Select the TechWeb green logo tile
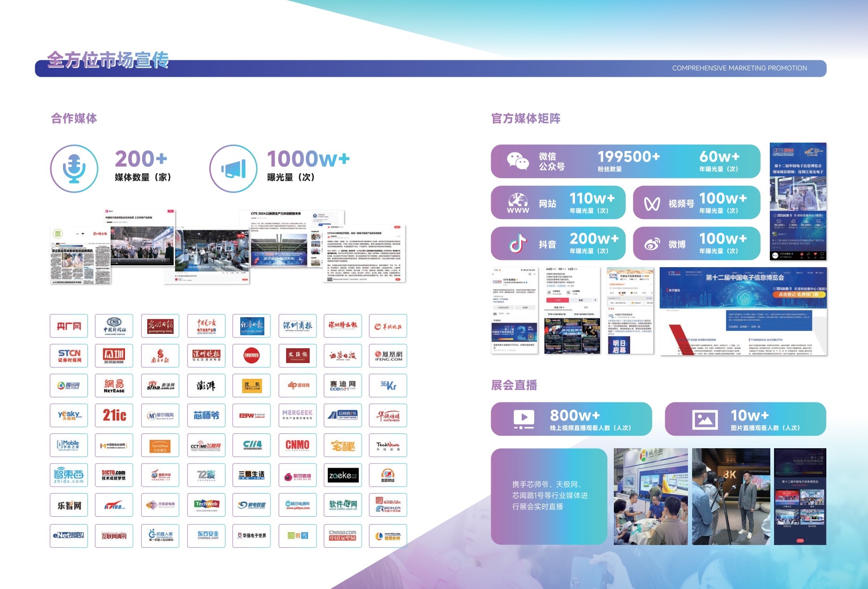The image size is (868, 589). coord(206,505)
